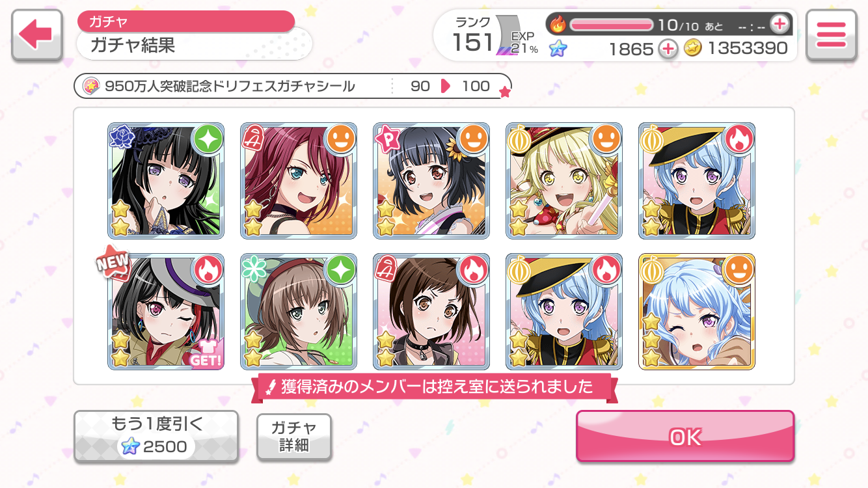Select the long black-haired girl with rose card
The width and height of the screenshot is (868, 488).
pyautogui.click(x=166, y=181)
